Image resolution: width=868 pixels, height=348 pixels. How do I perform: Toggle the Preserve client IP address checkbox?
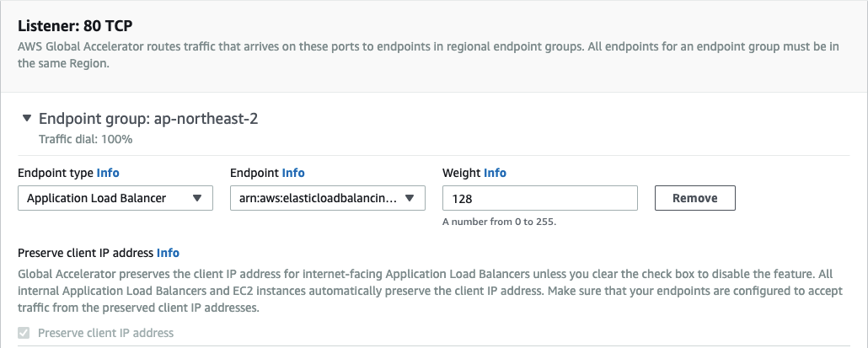click(23, 333)
